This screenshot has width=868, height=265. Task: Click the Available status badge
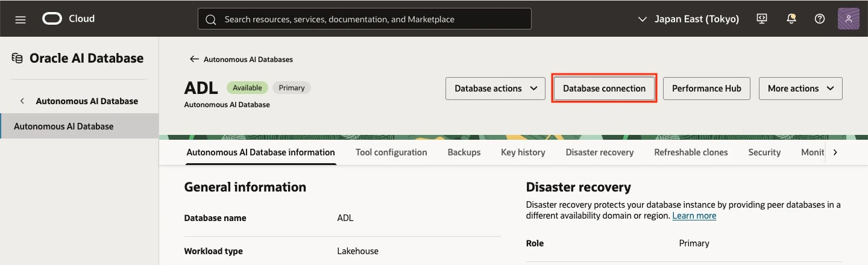pos(247,88)
